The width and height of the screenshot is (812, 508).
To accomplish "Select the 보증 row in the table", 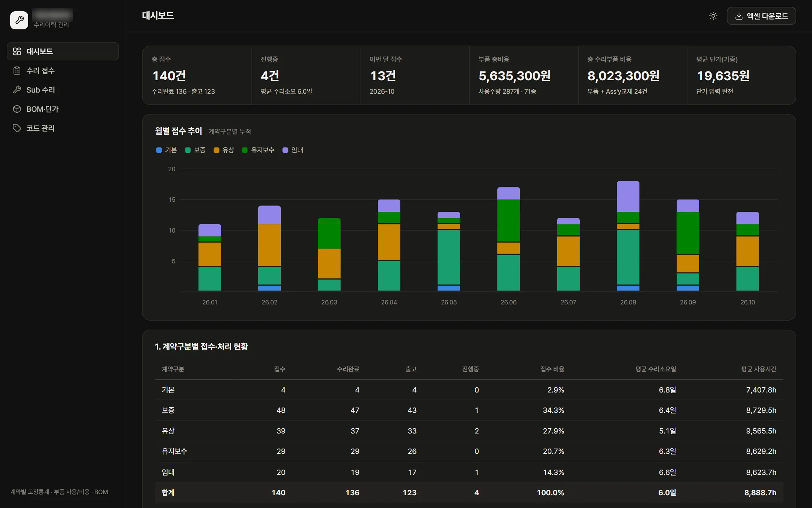I will (x=469, y=410).
